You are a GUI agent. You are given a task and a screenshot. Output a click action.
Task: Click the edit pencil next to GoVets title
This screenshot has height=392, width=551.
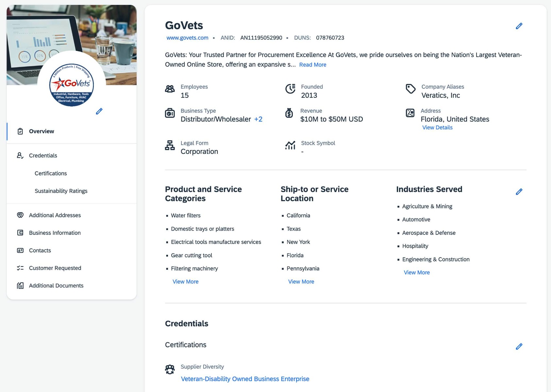click(x=519, y=26)
